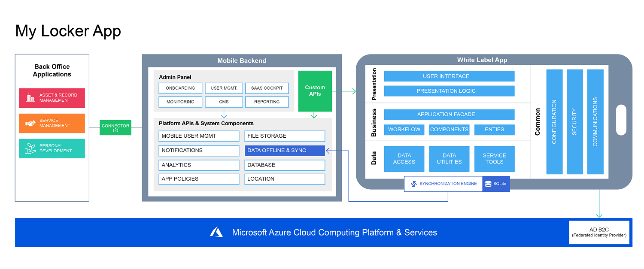Click the Notifications component
Screen dimensions: 644x269
coord(199,151)
